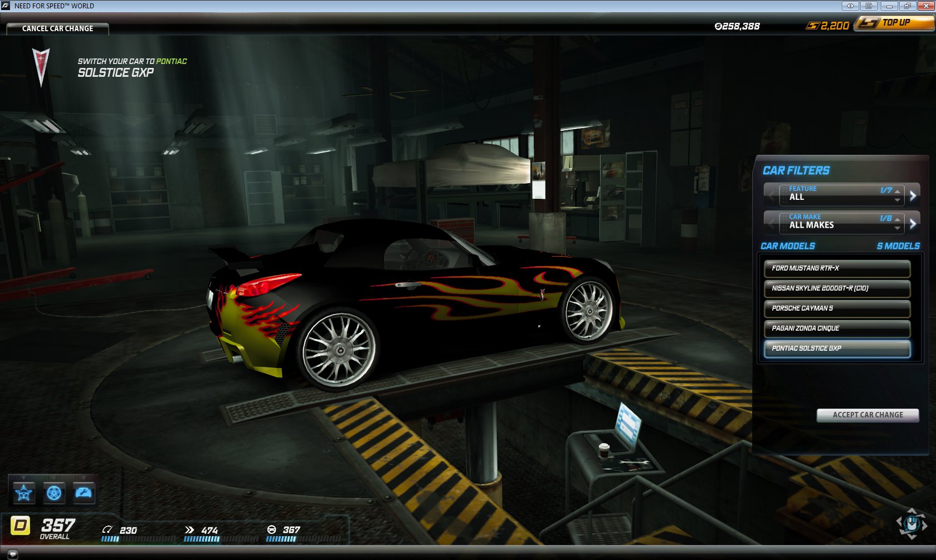This screenshot has width=936, height=560.
Task: Click the 5 Models count label
Action: pos(898,246)
